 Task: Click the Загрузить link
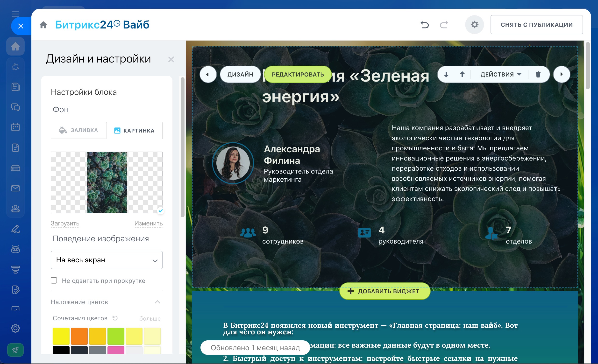[65, 223]
